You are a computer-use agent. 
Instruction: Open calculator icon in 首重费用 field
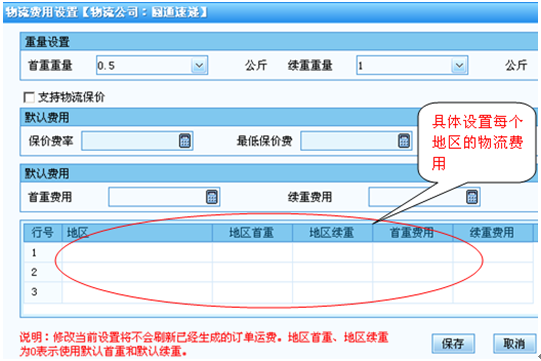pos(212,197)
